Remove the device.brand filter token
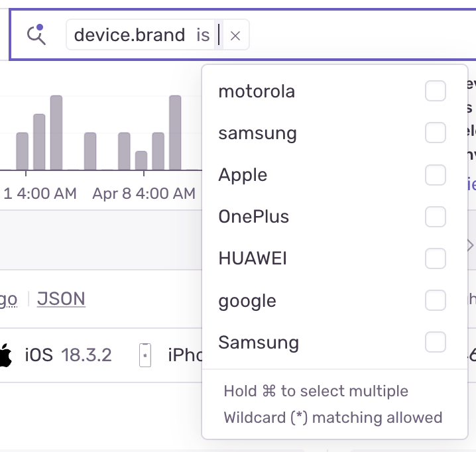The width and height of the screenshot is (476, 452). tap(235, 36)
